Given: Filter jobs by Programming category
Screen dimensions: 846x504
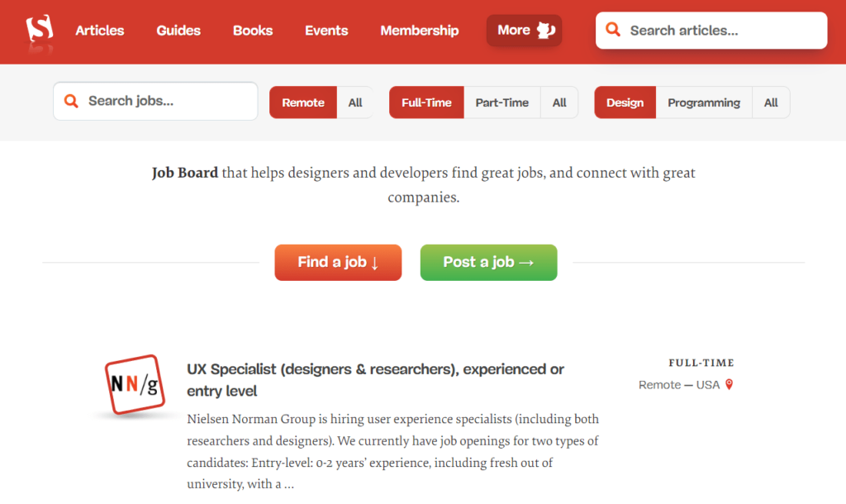Looking at the screenshot, I should 704,102.
